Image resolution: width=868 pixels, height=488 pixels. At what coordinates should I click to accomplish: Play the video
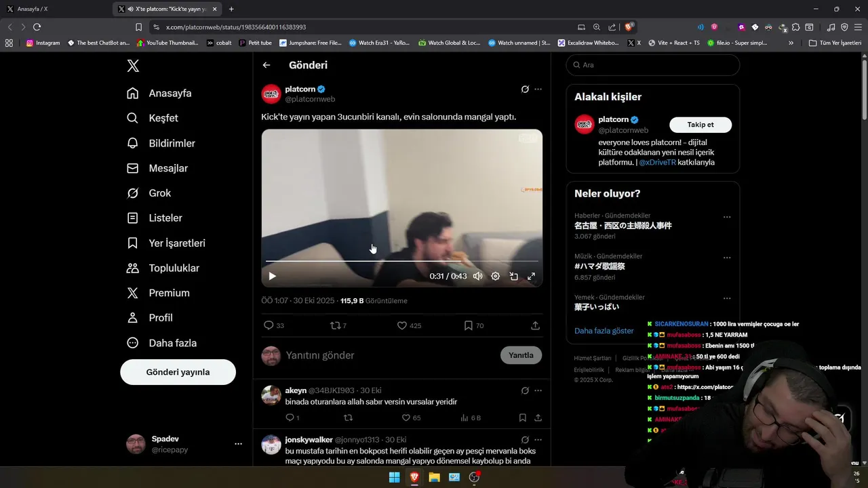coord(272,276)
